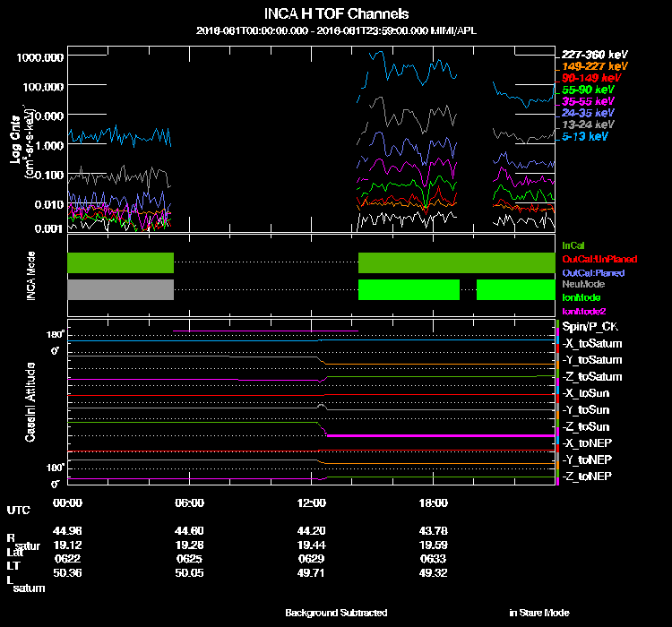
Task: Click the InCal mode legend label
Action: coord(573,245)
